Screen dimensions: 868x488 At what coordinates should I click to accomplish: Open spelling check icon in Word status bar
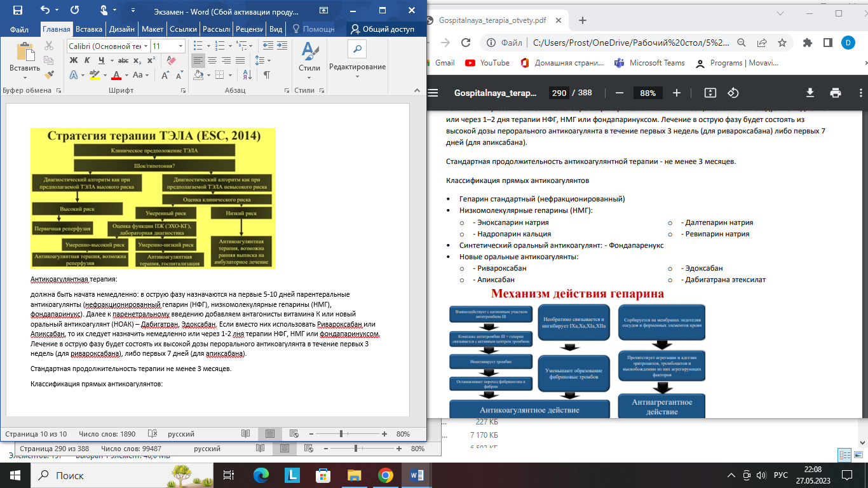[x=152, y=434]
